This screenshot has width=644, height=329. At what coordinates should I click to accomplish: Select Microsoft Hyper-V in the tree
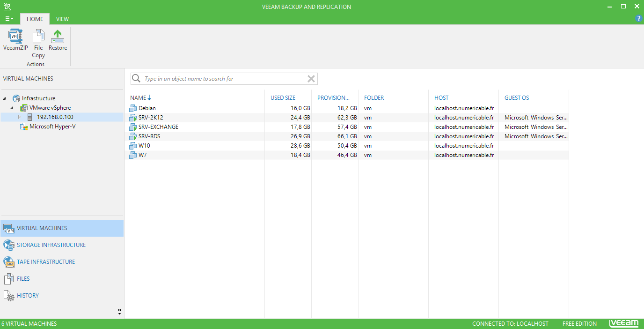pyautogui.click(x=52, y=127)
